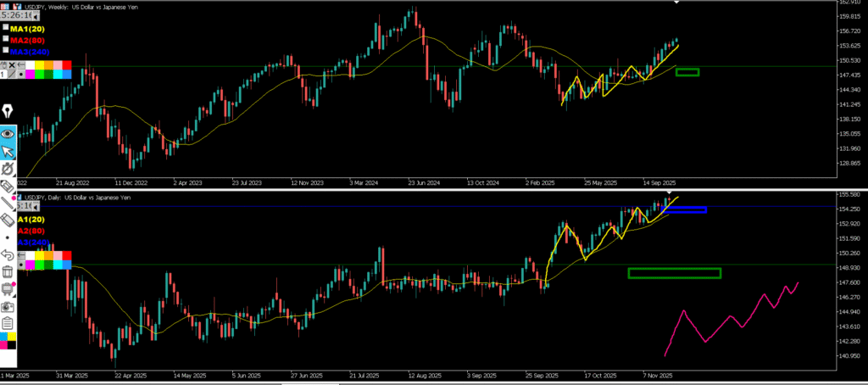
Task: Open the CMYK color palette icon
Action: [x=8, y=340]
